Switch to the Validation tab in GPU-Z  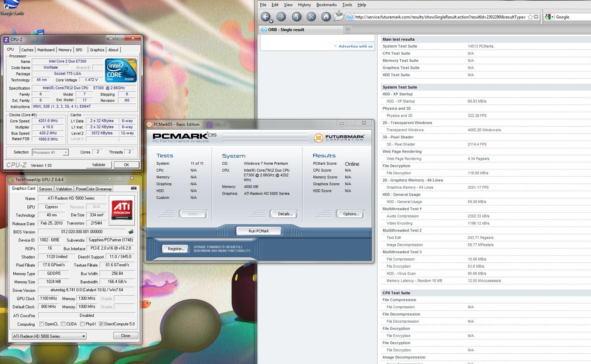[x=64, y=189]
